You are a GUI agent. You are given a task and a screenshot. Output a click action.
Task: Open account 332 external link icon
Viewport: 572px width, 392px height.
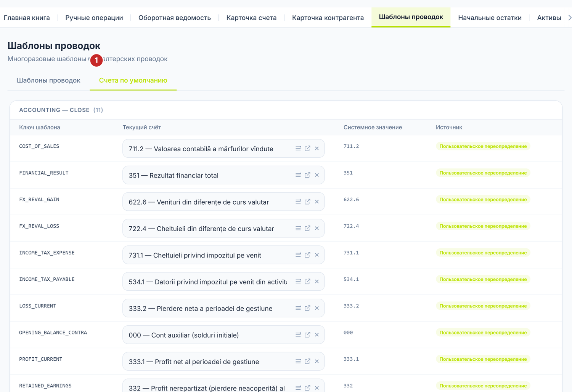coord(307,388)
